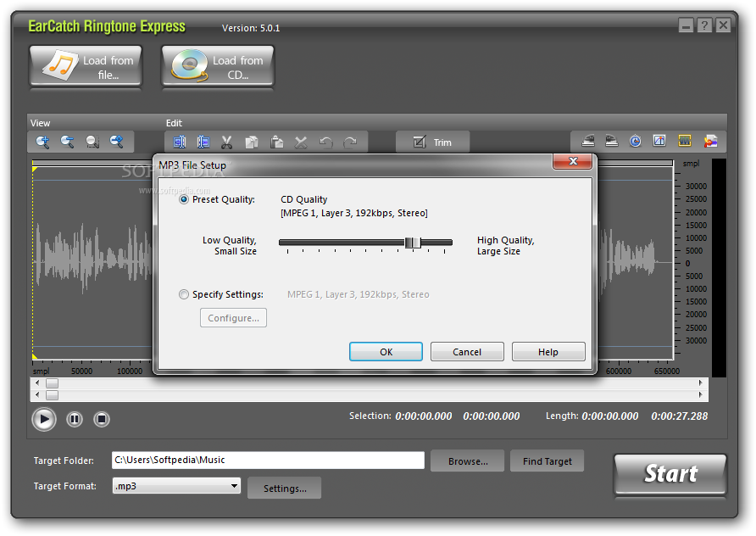Viewport: 756px width, 536px height.
Task: Click the 'CD Quality' preset text
Action: pos(303,199)
